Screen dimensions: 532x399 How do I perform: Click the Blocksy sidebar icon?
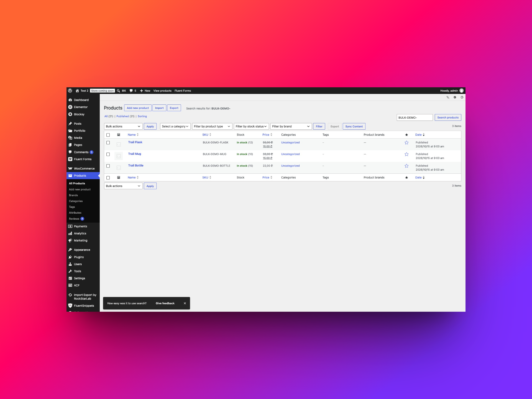[x=70, y=114]
